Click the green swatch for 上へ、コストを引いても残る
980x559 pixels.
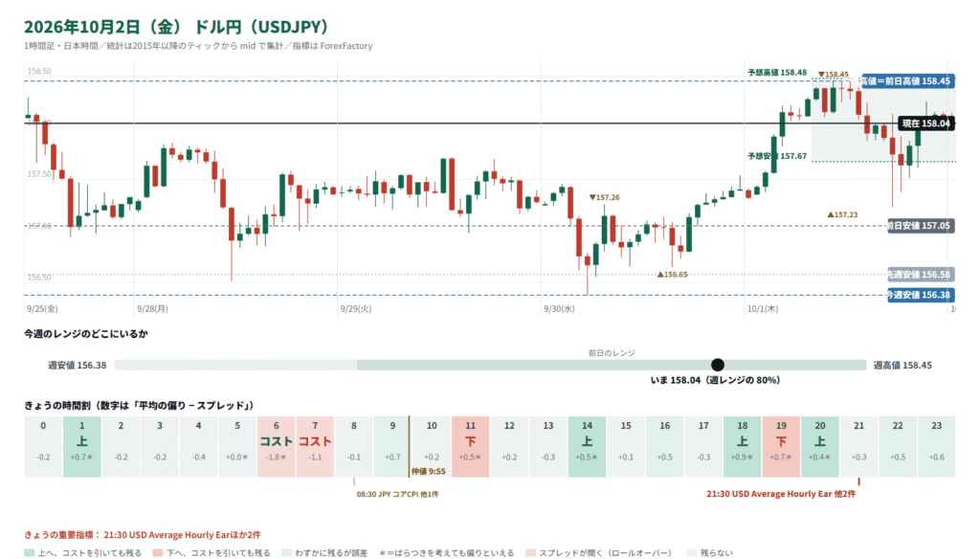tap(30, 552)
